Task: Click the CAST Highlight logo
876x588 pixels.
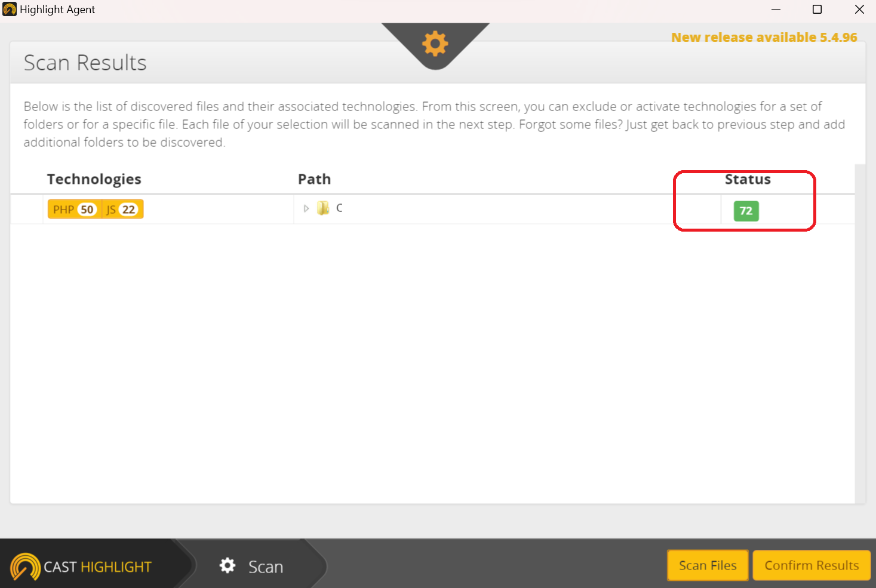Action: tap(81, 567)
